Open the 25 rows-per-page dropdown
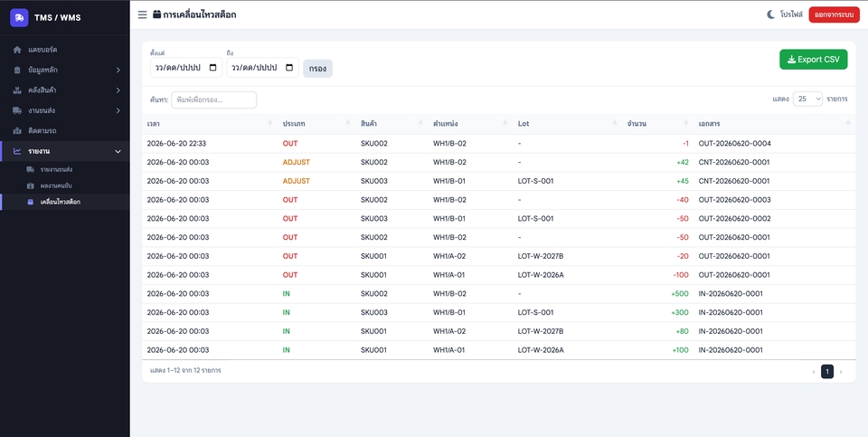The image size is (868, 437). click(x=807, y=100)
